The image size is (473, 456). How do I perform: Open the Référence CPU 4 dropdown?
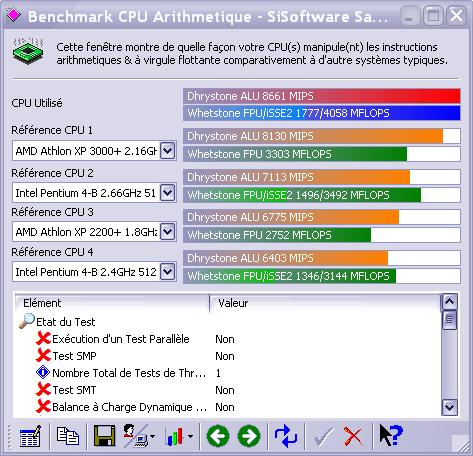point(168,272)
